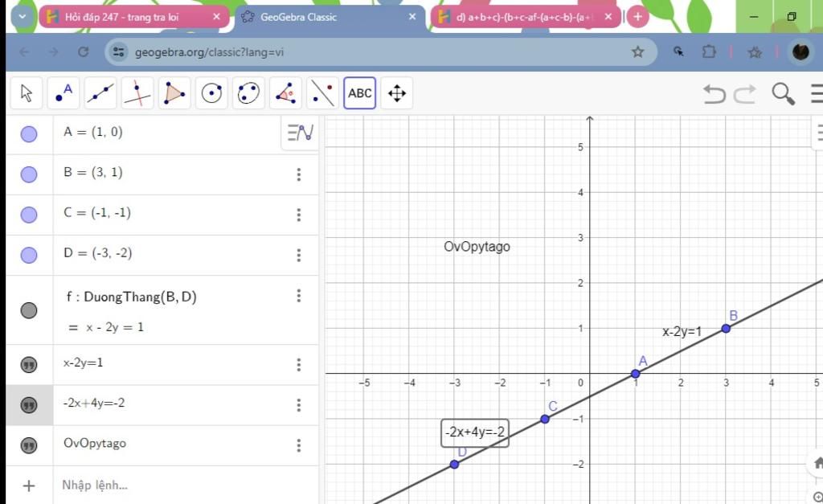Open options menu for C = (-1, -1)
The height and width of the screenshot is (504, 823).
coord(299,215)
